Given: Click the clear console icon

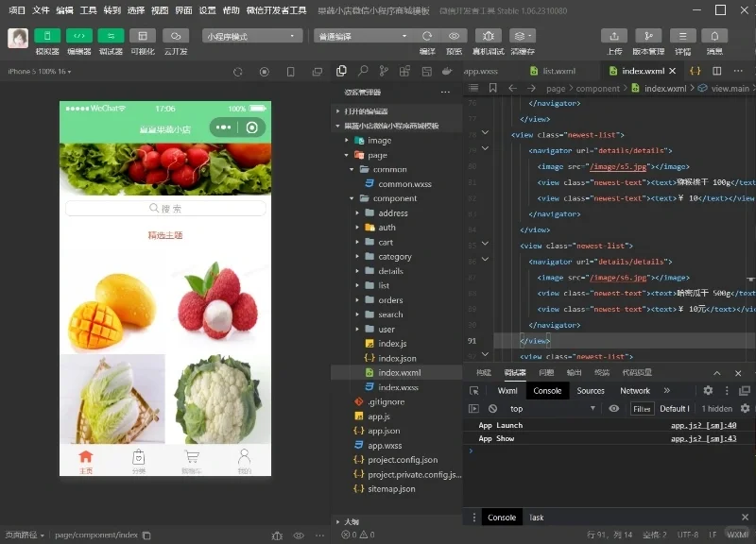Looking at the screenshot, I should [492, 409].
